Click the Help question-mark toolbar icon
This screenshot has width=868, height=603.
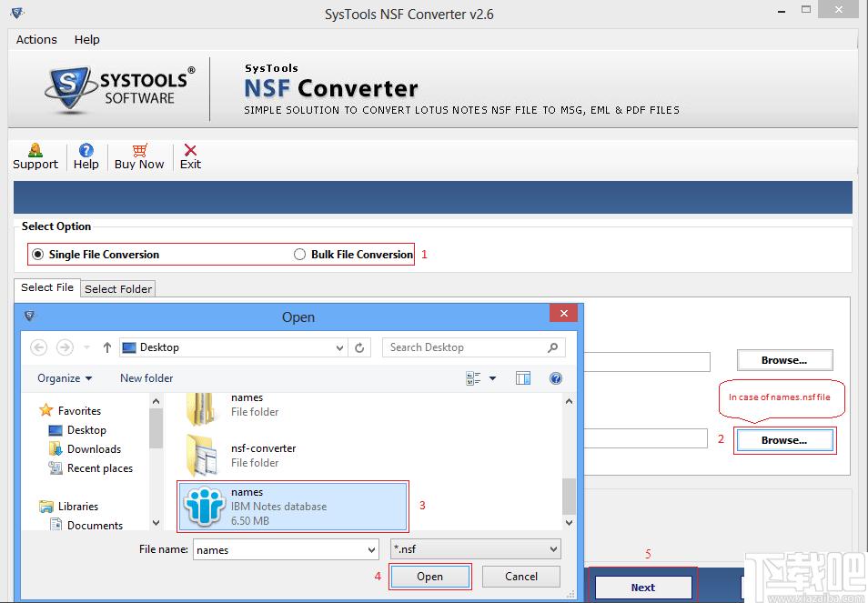[86, 150]
